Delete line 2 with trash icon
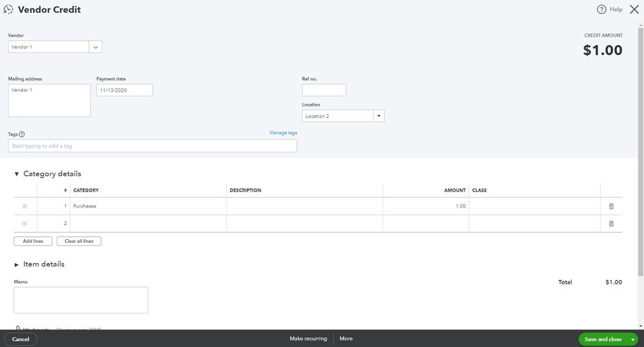This screenshot has width=644, height=347. (x=611, y=224)
